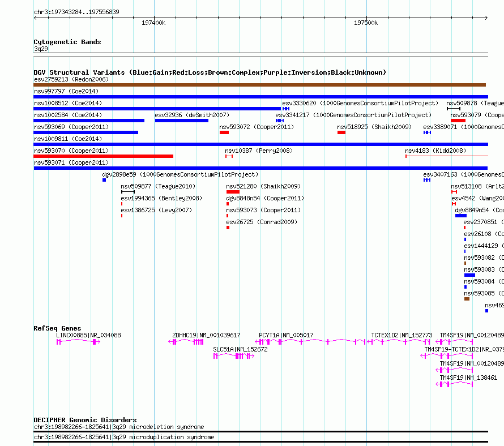Open the nsv518925 (Shaikh2009) label

[374, 127]
